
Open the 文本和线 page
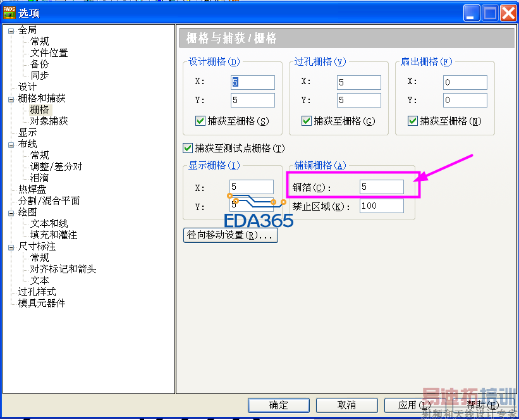(49, 223)
